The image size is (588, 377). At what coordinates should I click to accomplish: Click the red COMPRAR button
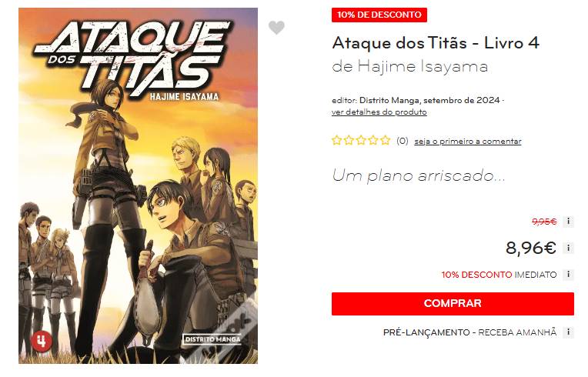pos(453,304)
